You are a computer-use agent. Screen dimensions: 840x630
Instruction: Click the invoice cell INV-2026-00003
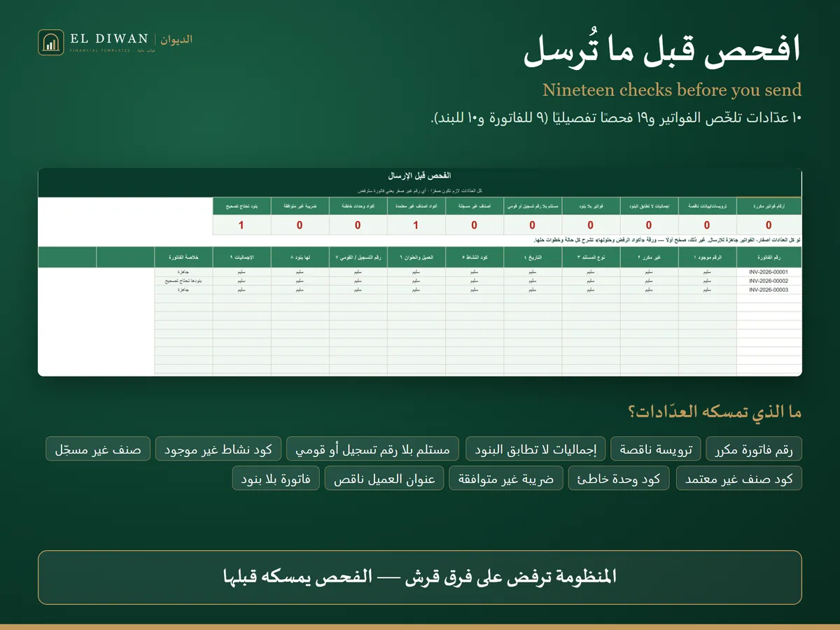pos(769,289)
